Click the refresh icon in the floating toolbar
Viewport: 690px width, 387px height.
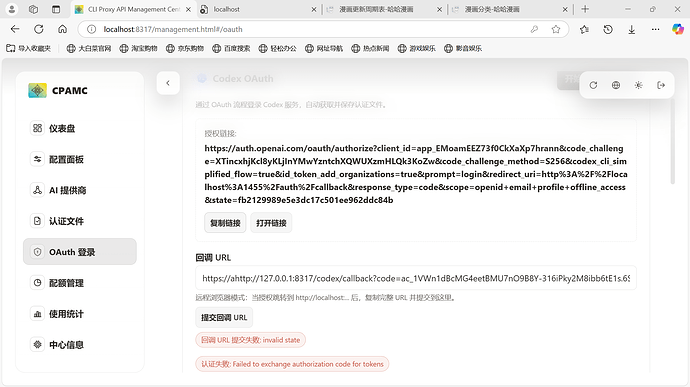pos(593,85)
